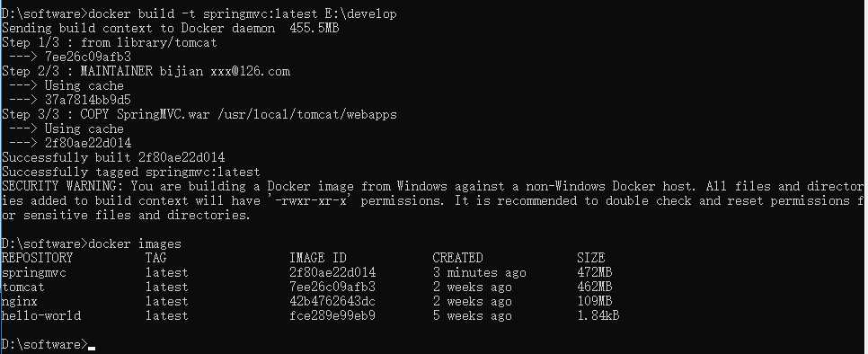Screen dimensions: 868x354
Task: Click the 'docker images' command text
Action: (x=135, y=243)
